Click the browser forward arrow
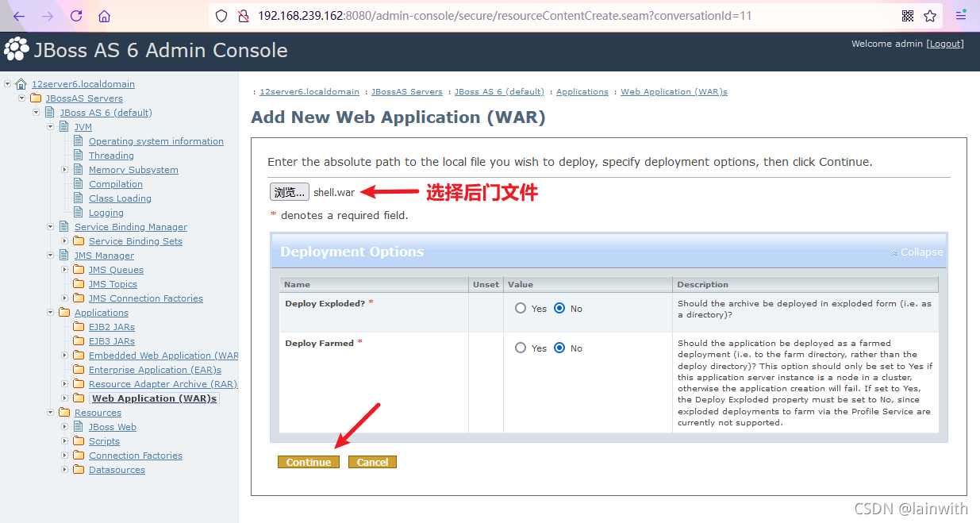Image resolution: width=980 pixels, height=523 pixels. (48, 16)
